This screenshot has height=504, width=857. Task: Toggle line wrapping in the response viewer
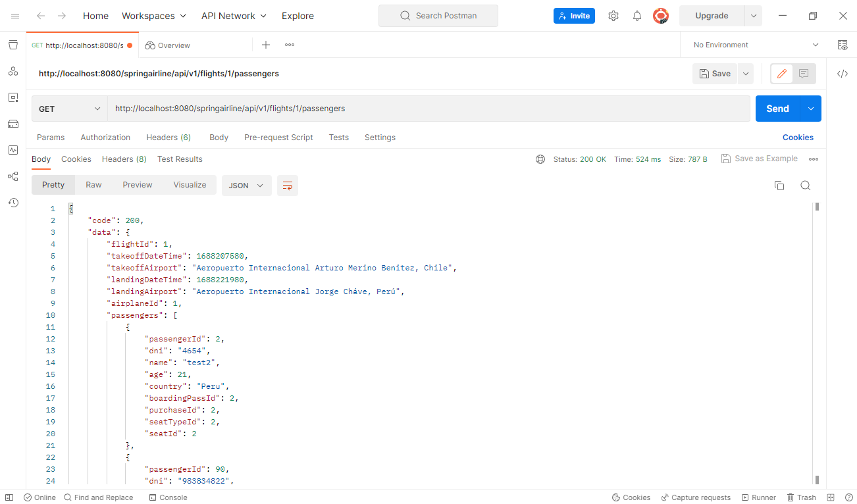[x=287, y=186]
